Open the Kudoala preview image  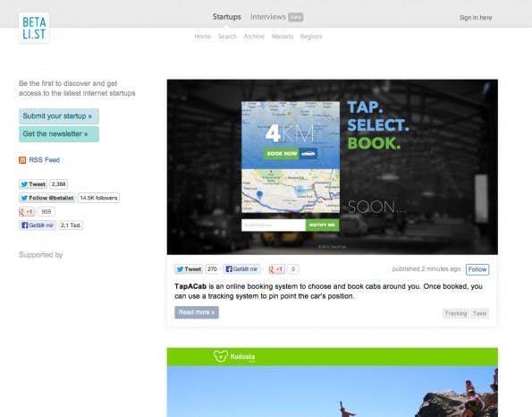(x=332, y=382)
